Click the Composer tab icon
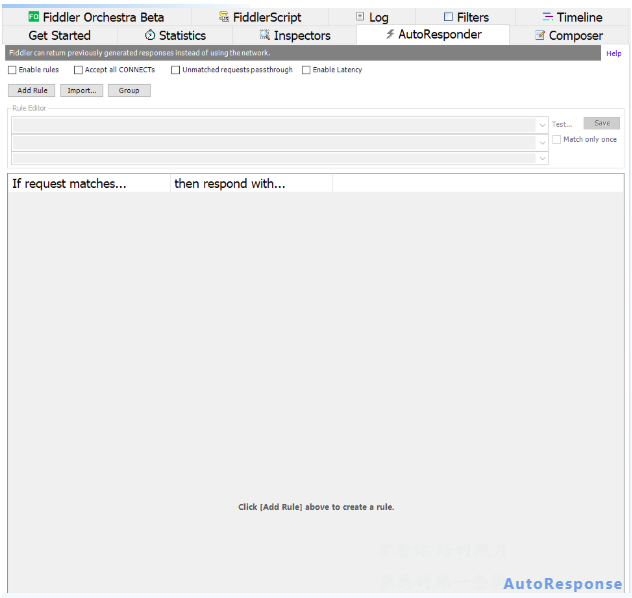The image size is (632, 598). [540, 35]
